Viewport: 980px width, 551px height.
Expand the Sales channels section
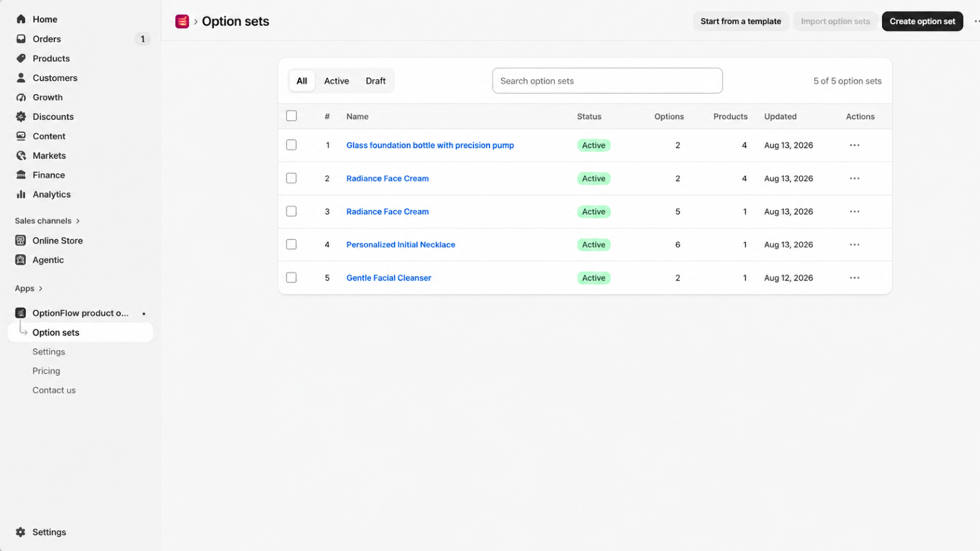click(48, 221)
